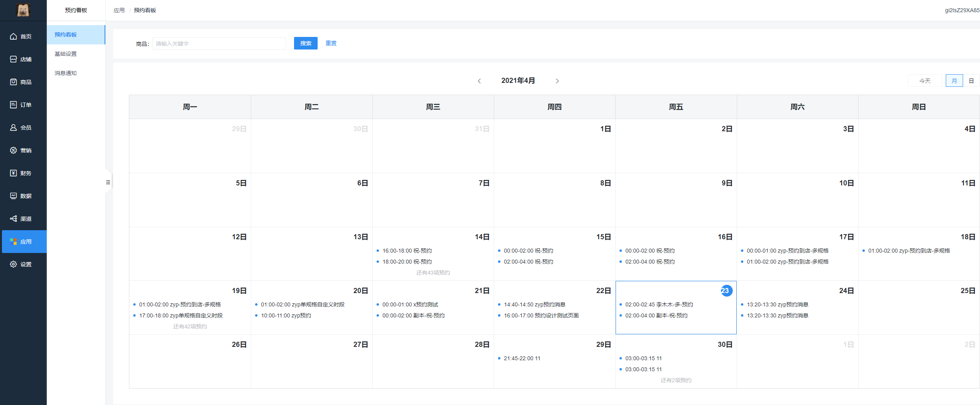The image size is (980, 405).
Task: Switch calendar to 日 day view
Action: tap(971, 80)
